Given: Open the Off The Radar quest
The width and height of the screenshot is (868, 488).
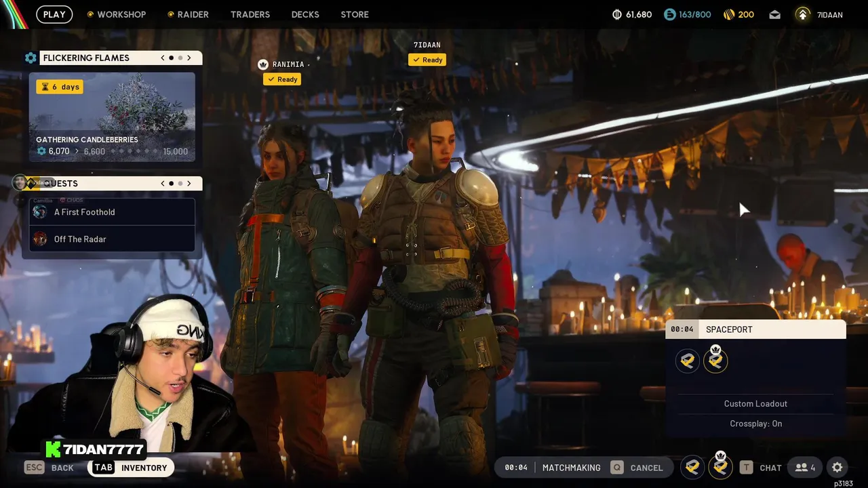Looking at the screenshot, I should (x=112, y=239).
